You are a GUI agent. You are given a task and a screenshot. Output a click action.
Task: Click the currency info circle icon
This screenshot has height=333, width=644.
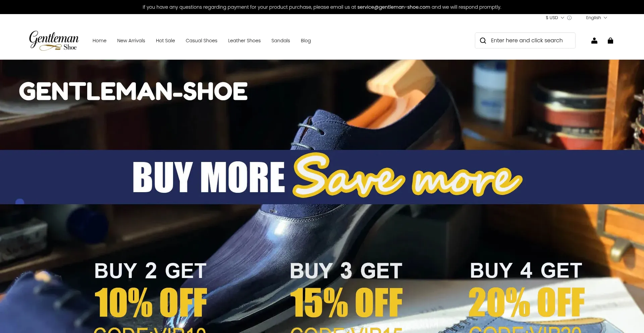click(x=569, y=18)
